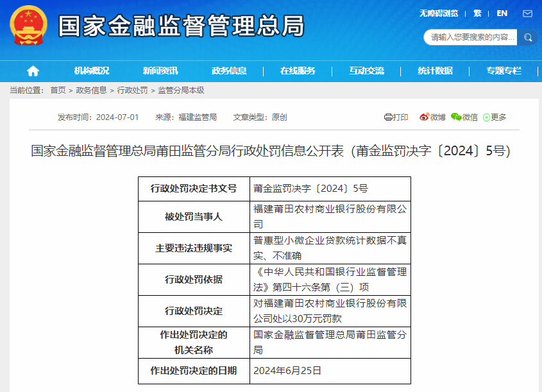The height and width of the screenshot is (392, 542).
Task: Click row header 行政处罚决定
Action: coord(194,311)
